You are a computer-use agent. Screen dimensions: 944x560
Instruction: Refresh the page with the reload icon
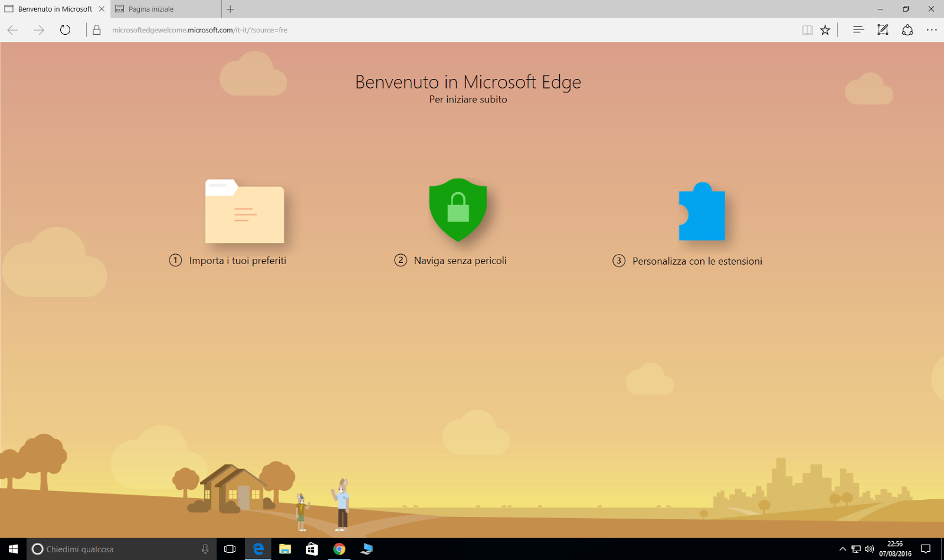click(65, 30)
